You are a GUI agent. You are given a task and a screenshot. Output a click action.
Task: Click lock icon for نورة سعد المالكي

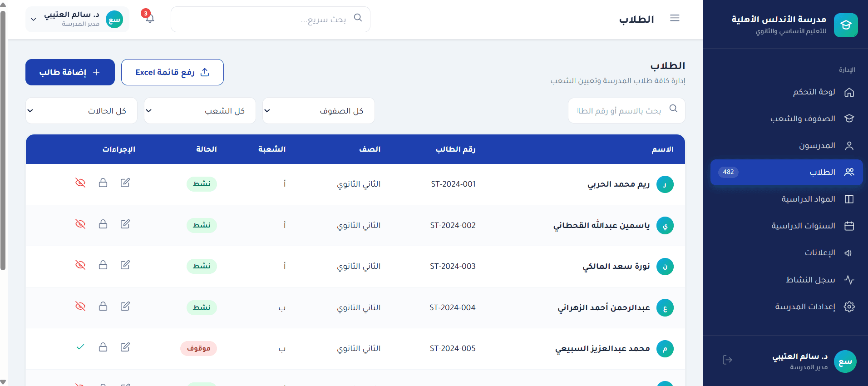103,265
